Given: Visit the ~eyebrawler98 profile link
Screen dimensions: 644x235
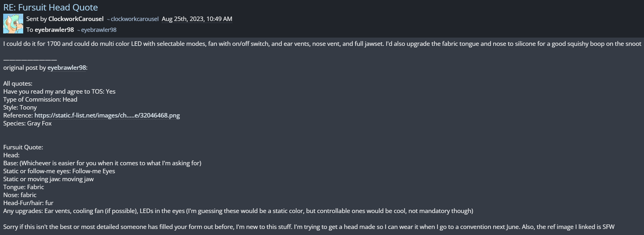Looking at the screenshot, I should [x=99, y=30].
